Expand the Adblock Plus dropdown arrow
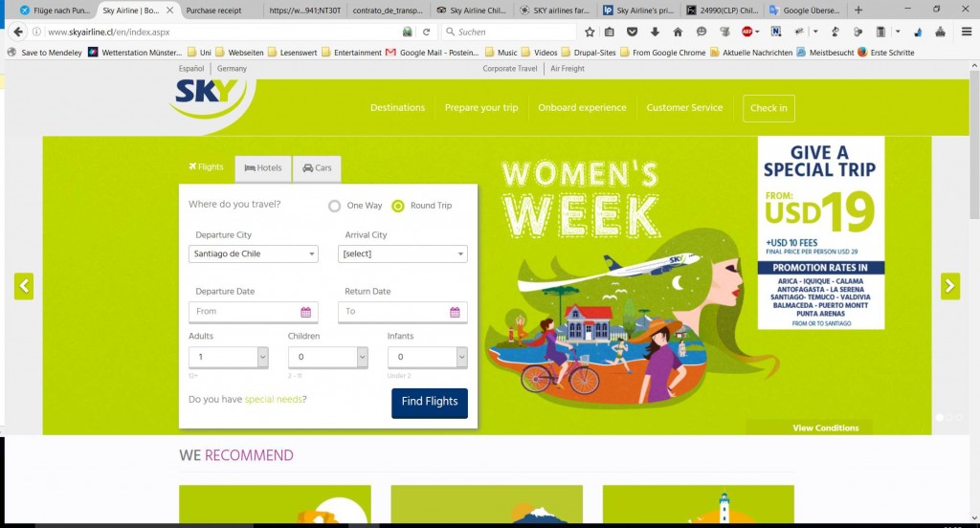Image resolution: width=980 pixels, height=528 pixels. tap(758, 32)
